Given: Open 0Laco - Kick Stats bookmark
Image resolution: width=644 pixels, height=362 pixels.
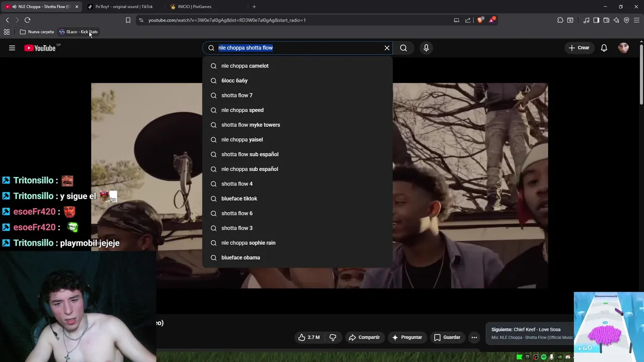Looking at the screenshot, I should (78, 32).
